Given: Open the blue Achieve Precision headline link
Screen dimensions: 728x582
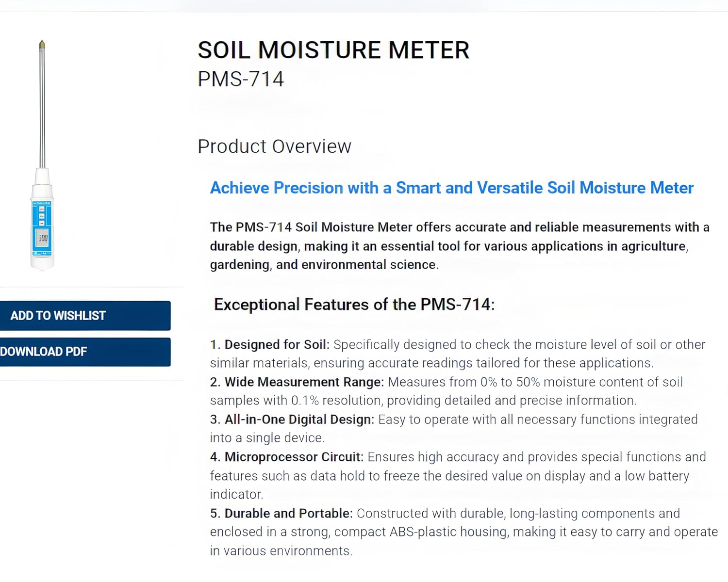Looking at the screenshot, I should click(451, 188).
